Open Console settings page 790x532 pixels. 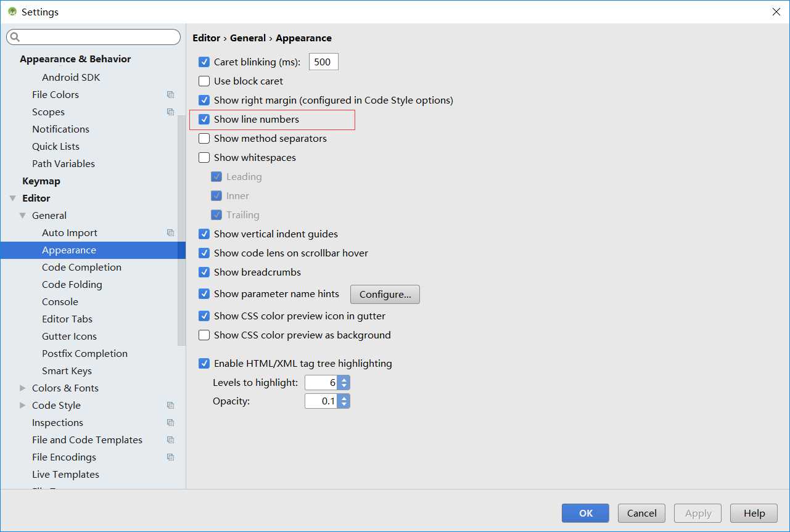pyautogui.click(x=60, y=302)
